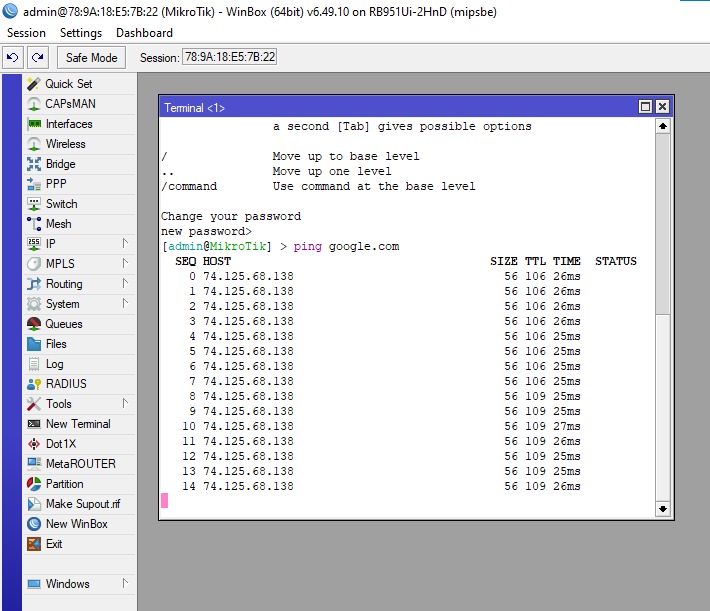The width and height of the screenshot is (710, 611).
Task: Click the terminal scrollbar down arrow
Action: click(662, 509)
